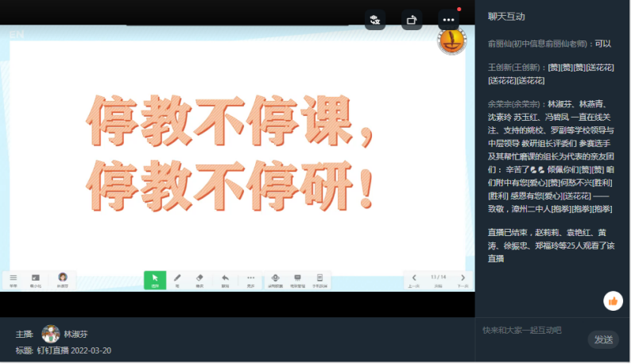
Task: Click the translate subtitles icon at top
Action: pyautogui.click(x=375, y=19)
